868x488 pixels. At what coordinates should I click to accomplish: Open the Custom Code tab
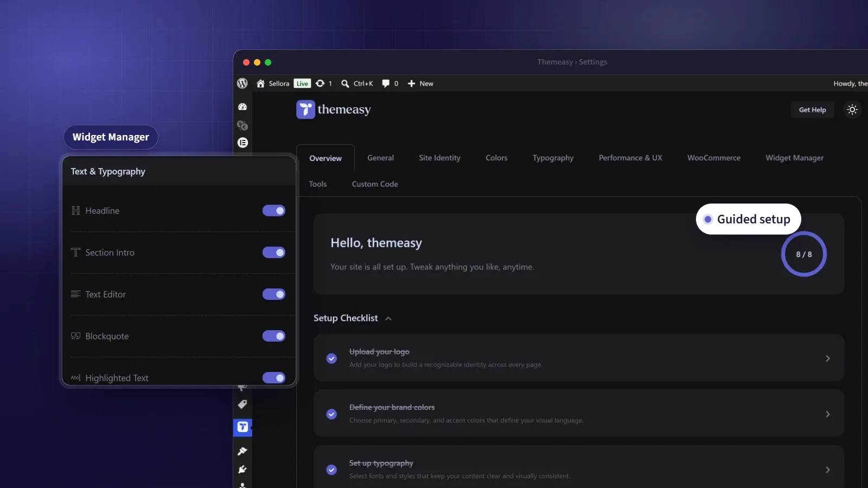[375, 184]
